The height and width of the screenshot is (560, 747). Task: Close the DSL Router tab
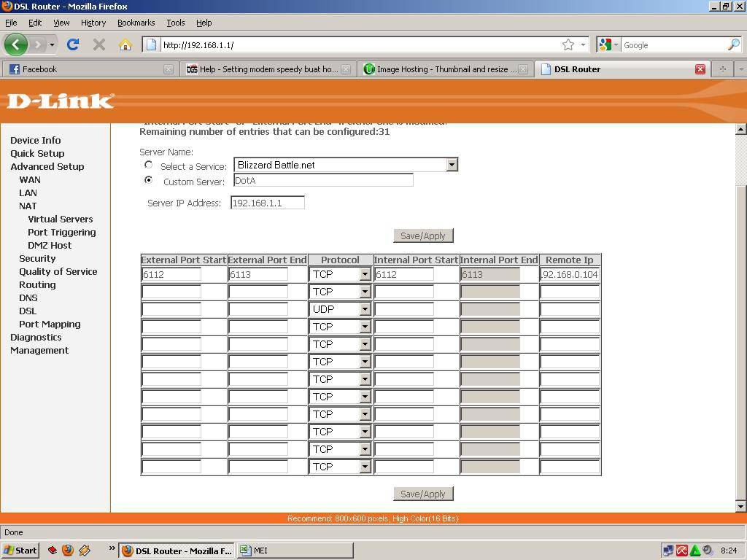[x=700, y=69]
